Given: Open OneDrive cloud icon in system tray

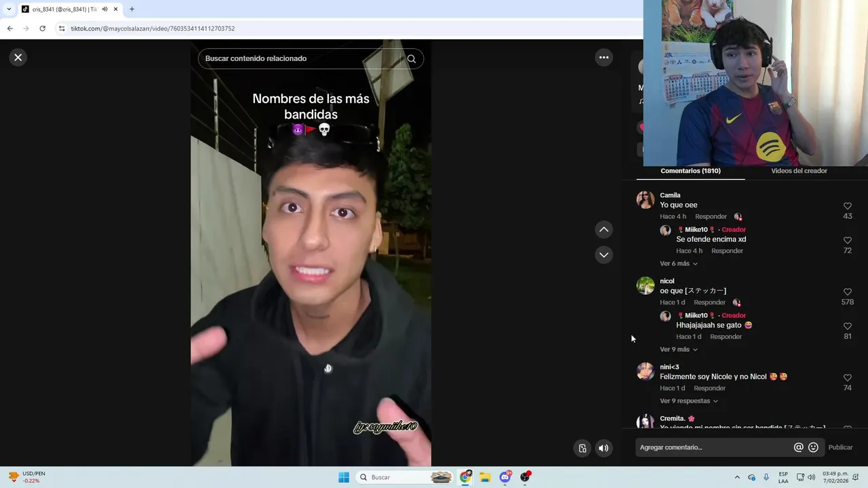Looking at the screenshot, I should tap(751, 477).
